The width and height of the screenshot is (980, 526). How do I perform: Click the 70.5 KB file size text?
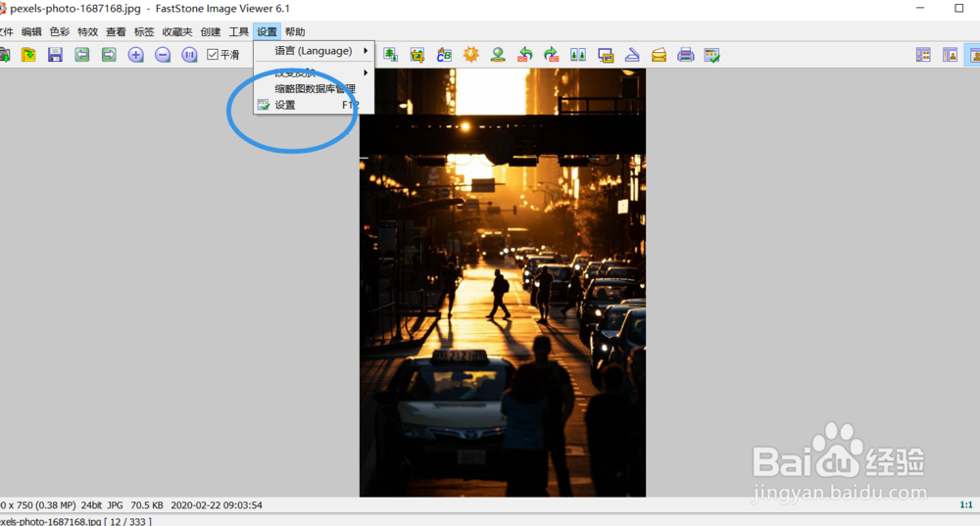tap(147, 504)
